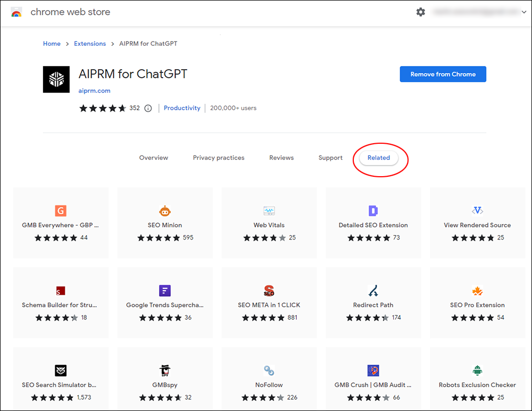This screenshot has width=532, height=411.
Task: Click Google Trends Supercharged purple icon
Action: coord(165,291)
